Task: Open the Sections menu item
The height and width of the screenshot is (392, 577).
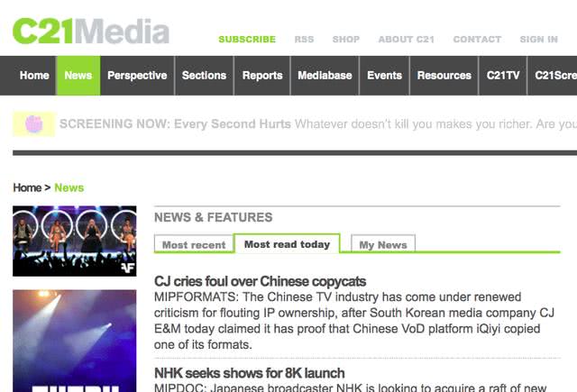Action: (x=204, y=76)
